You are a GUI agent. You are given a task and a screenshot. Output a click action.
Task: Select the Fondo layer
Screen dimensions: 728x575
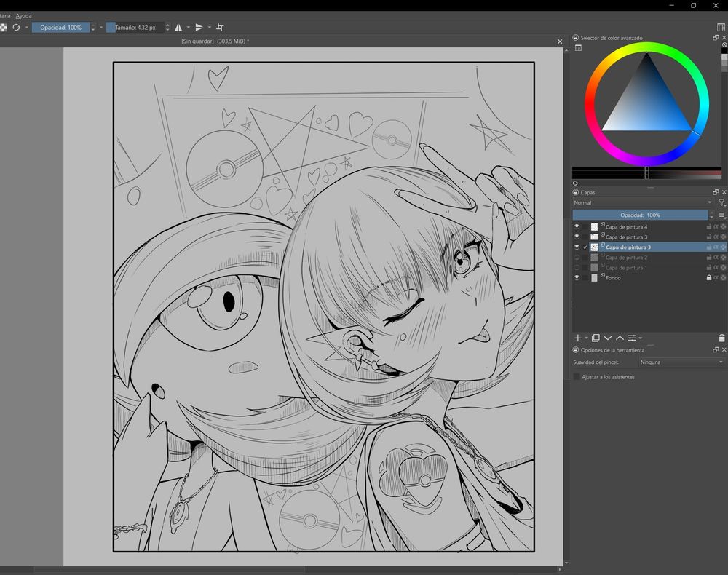pyautogui.click(x=649, y=277)
